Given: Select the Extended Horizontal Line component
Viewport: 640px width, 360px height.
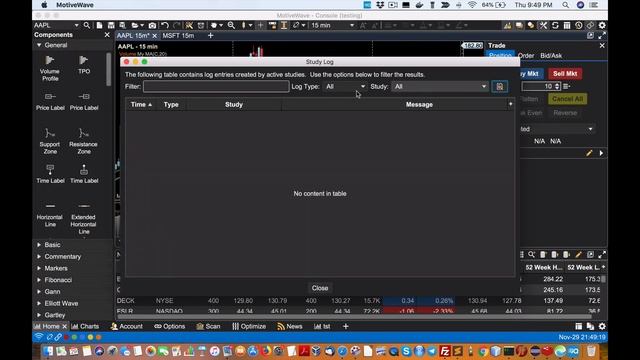Looking at the screenshot, I should pyautogui.click(x=84, y=218).
